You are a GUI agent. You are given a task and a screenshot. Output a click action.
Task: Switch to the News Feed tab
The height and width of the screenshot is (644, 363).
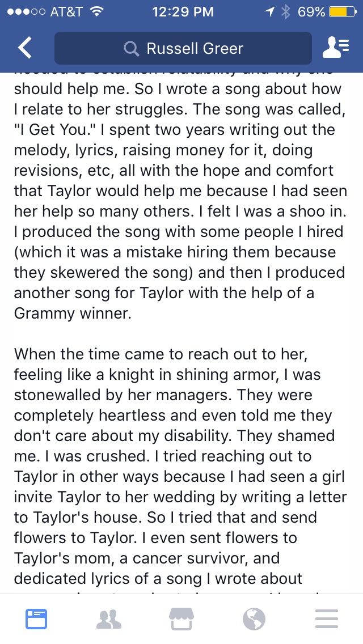coord(36,618)
